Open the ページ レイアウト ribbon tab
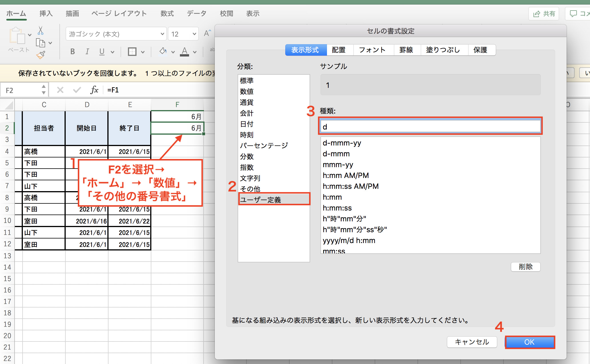This screenshot has height=364, width=590. coord(119,13)
